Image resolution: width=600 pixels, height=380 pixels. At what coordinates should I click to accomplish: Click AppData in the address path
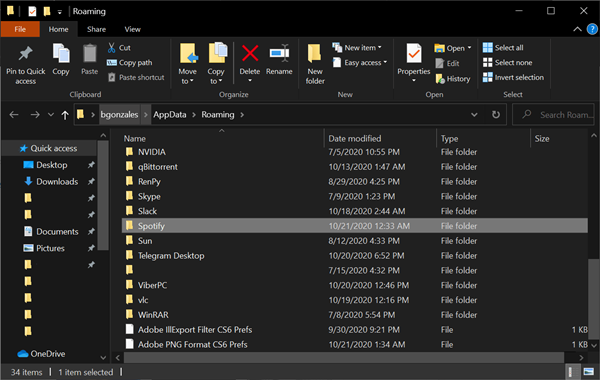tap(170, 114)
